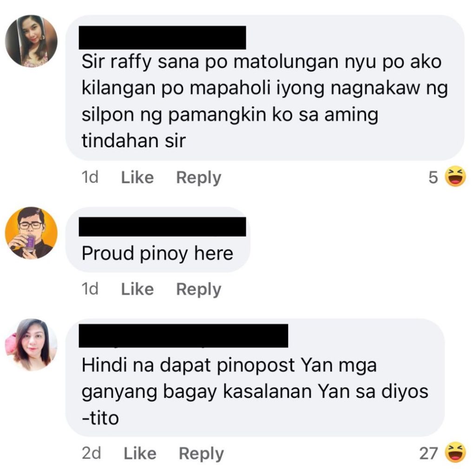
Task: Open cartoon man drinking avatar
Action: 31,233
